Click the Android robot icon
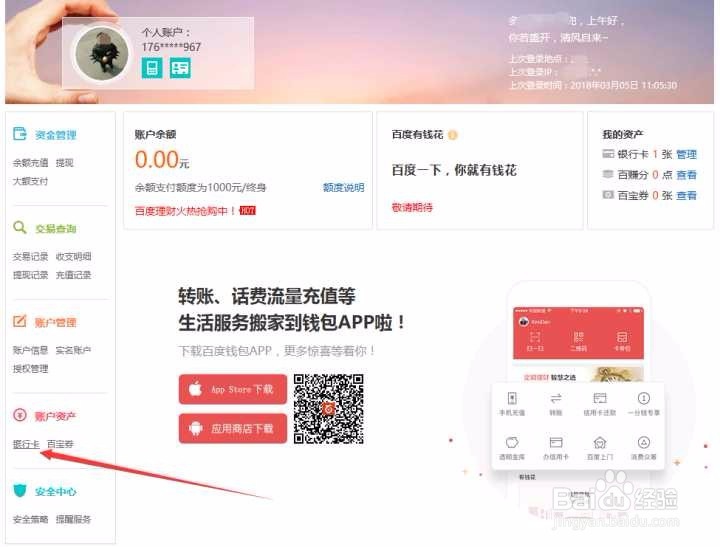 click(196, 429)
